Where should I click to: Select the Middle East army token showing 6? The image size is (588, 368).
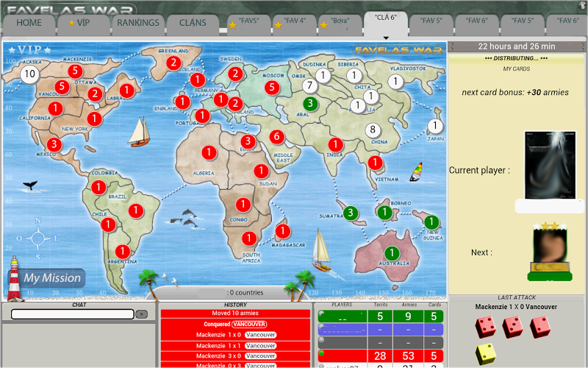pos(276,136)
